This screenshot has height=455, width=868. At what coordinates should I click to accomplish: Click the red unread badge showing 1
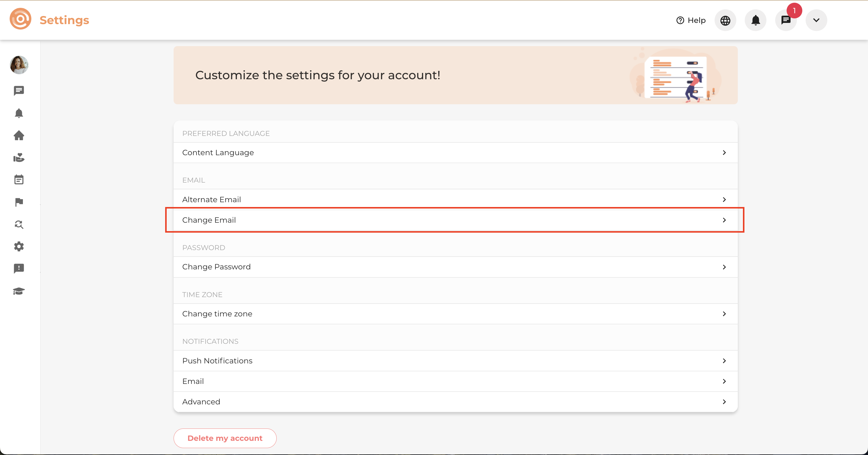(794, 11)
